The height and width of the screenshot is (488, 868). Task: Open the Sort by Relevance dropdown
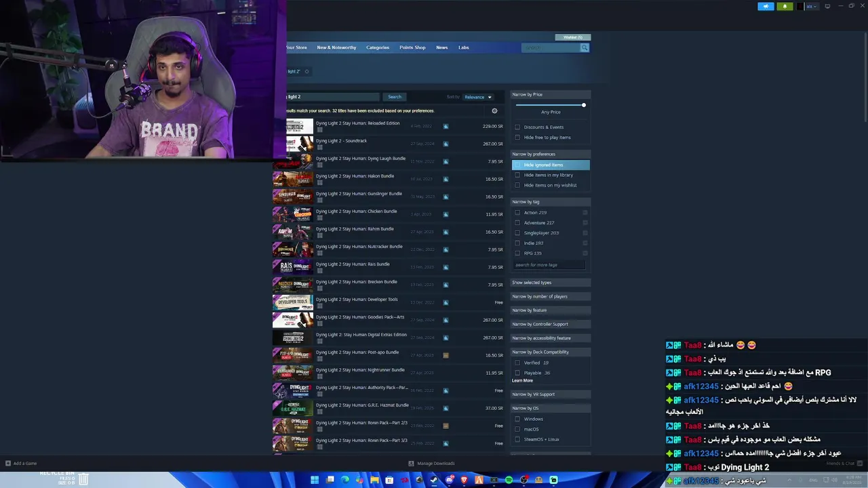[x=477, y=97]
